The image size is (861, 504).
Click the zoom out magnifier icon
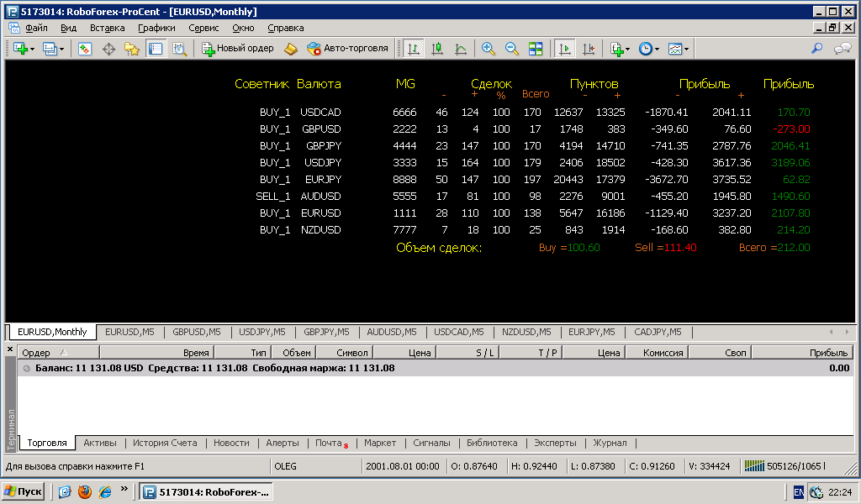pyautogui.click(x=511, y=49)
